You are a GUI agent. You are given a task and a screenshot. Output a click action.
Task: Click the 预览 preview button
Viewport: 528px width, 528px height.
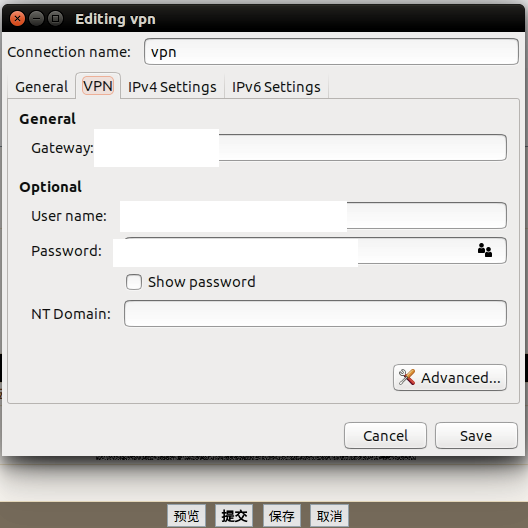tap(187, 516)
